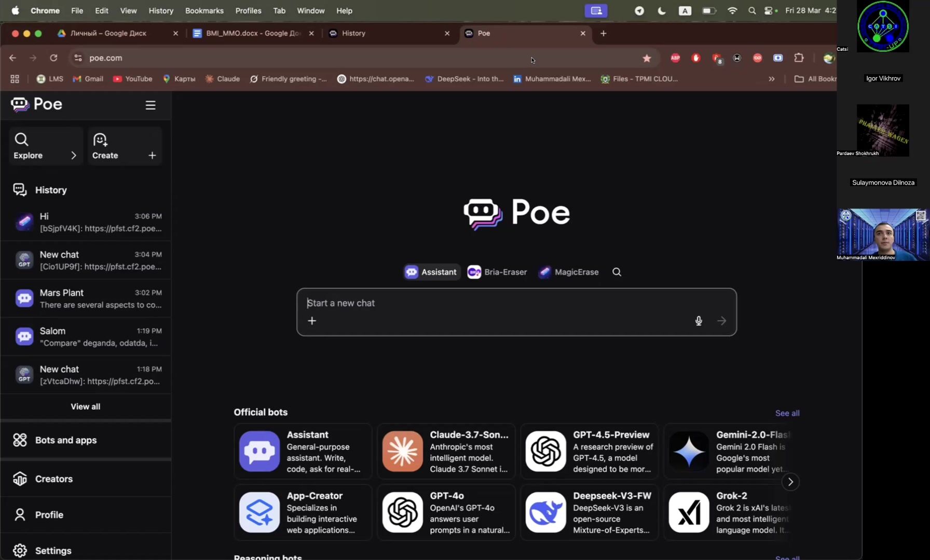Click the next arrow on bots carousel
Screen dimensions: 930x560
coord(790,482)
